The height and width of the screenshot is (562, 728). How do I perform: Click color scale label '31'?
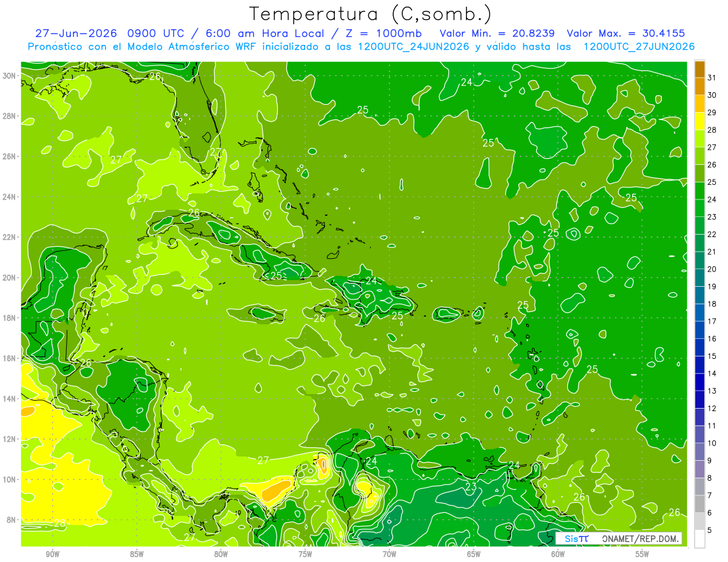[712, 78]
